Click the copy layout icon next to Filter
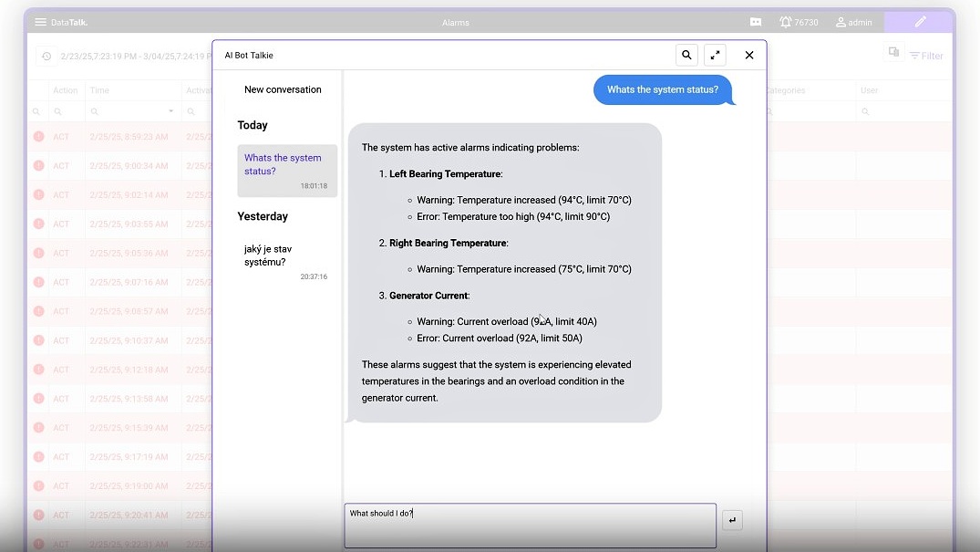The height and width of the screenshot is (552, 980). pyautogui.click(x=894, y=54)
